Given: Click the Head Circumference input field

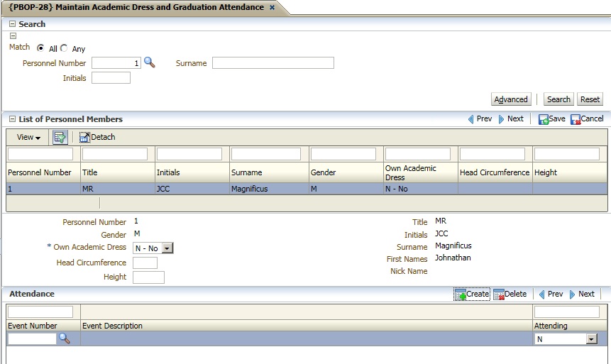Looking at the screenshot, I should pyautogui.click(x=145, y=263).
